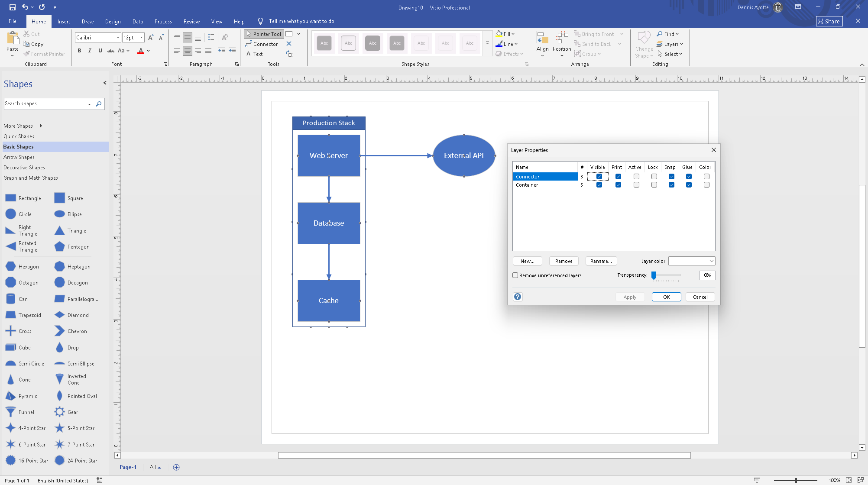This screenshot has width=868, height=485.
Task: Click the bullets list icon
Action: coord(211,37)
